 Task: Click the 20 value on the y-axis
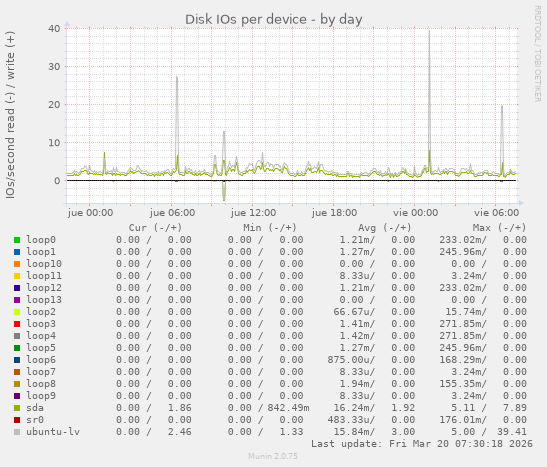54,105
